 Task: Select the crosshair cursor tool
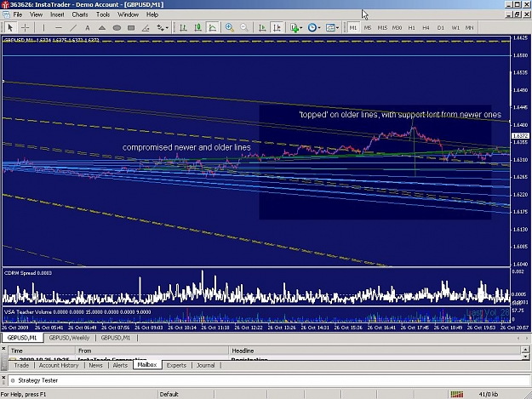coord(25,28)
